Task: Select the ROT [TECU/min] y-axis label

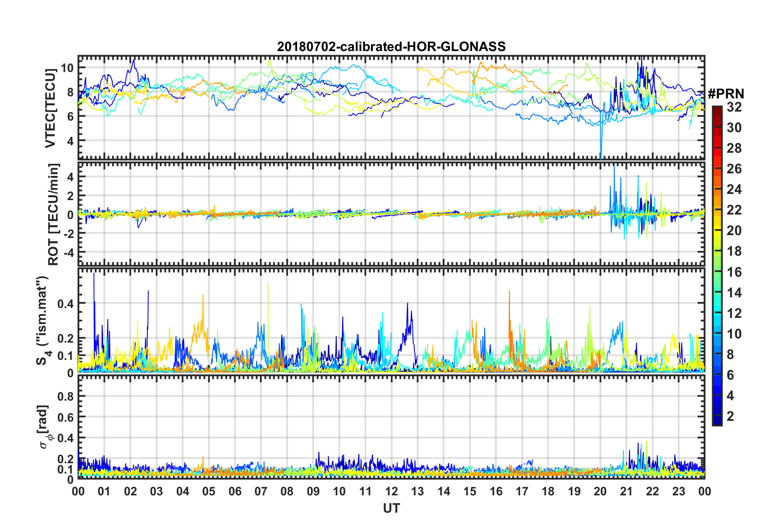Action: coord(54,214)
